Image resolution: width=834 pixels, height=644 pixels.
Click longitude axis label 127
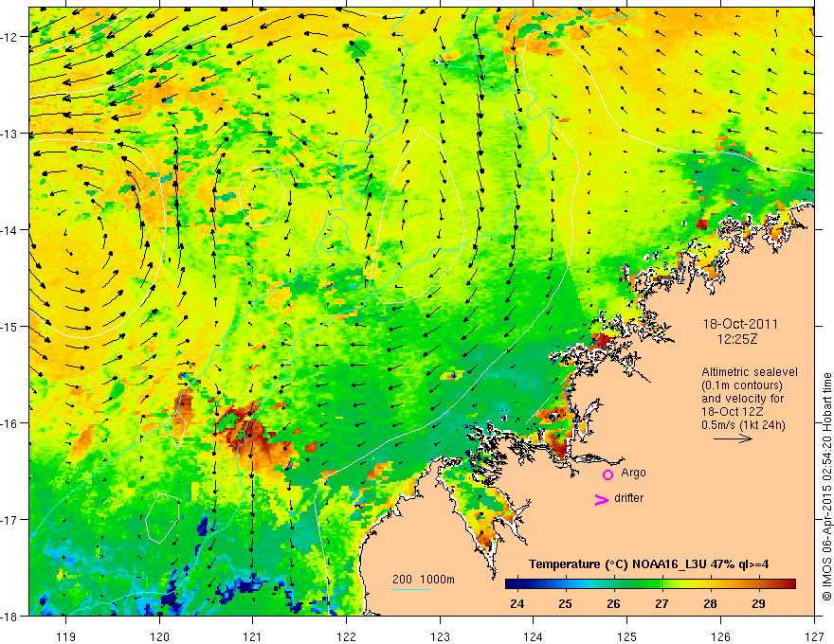click(814, 636)
